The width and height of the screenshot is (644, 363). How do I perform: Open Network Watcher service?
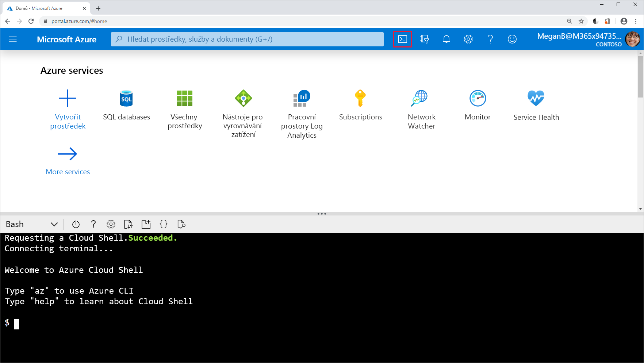pyautogui.click(x=419, y=98)
